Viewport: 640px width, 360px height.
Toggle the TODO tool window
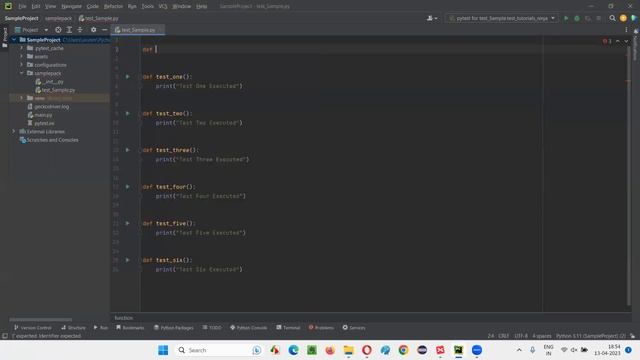(212, 328)
